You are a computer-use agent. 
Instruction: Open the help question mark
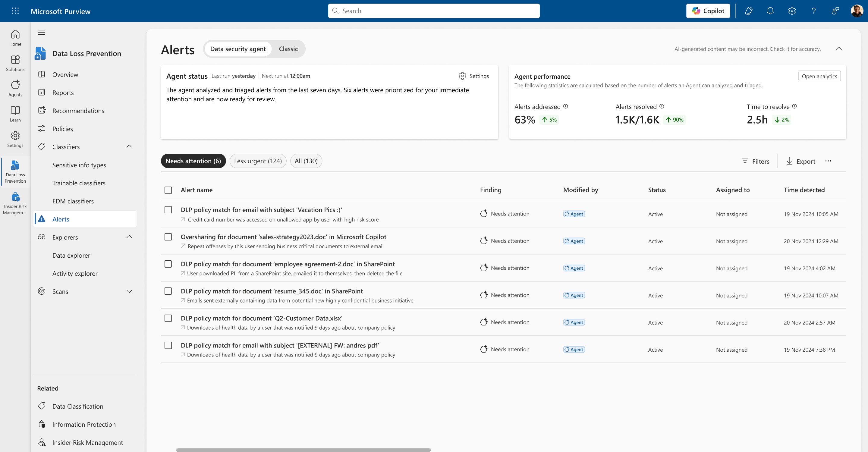tap(813, 11)
